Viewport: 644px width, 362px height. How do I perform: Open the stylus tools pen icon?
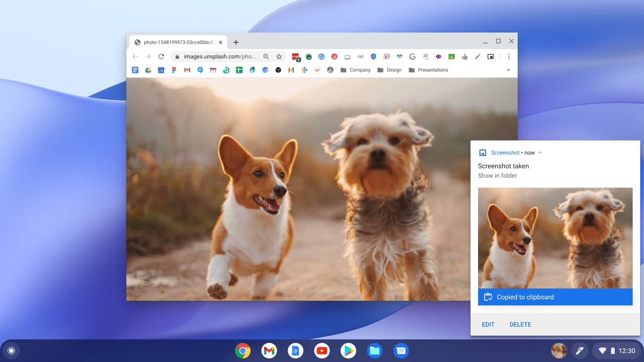[x=579, y=351]
